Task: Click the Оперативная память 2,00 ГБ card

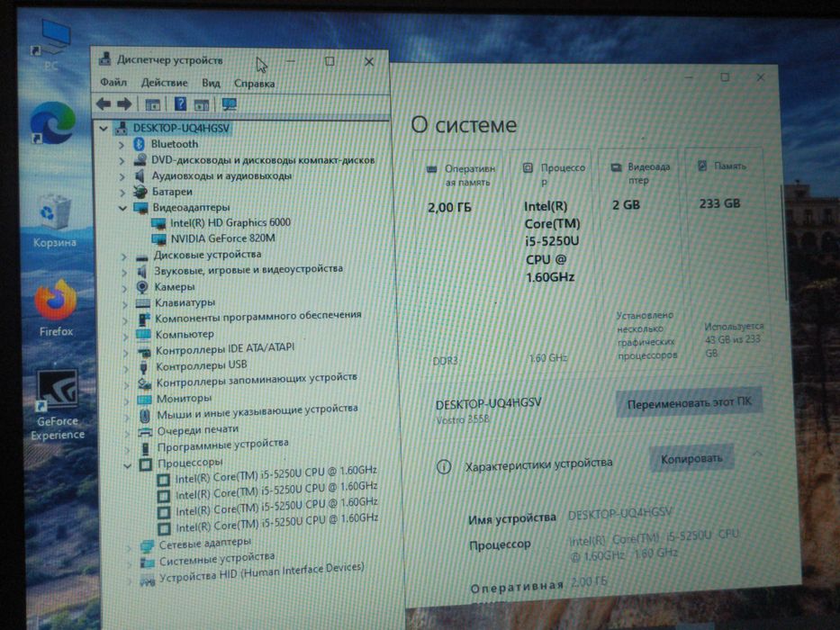Action: (x=459, y=263)
